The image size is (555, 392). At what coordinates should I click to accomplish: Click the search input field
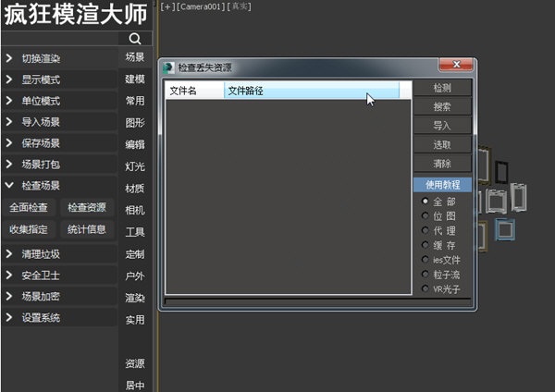click(60, 38)
